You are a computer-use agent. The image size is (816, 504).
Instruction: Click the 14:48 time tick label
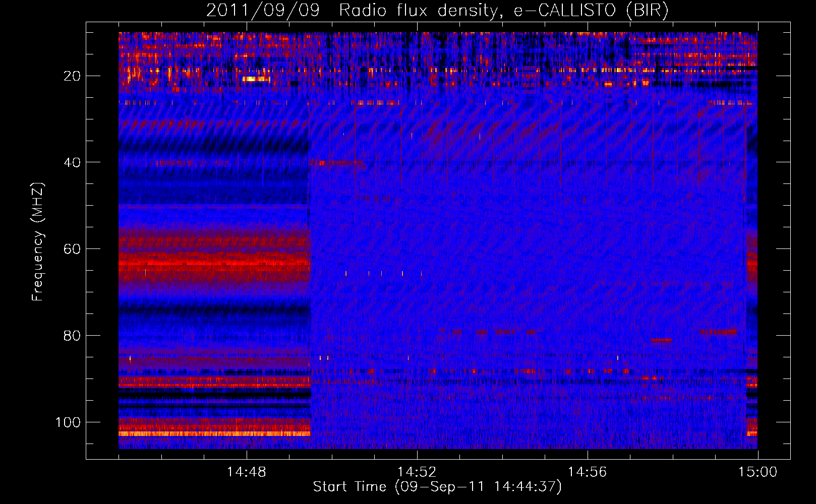[247, 472]
